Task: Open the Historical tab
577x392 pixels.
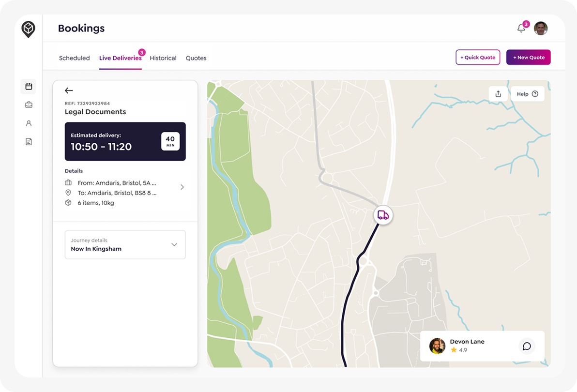Action: [x=163, y=58]
